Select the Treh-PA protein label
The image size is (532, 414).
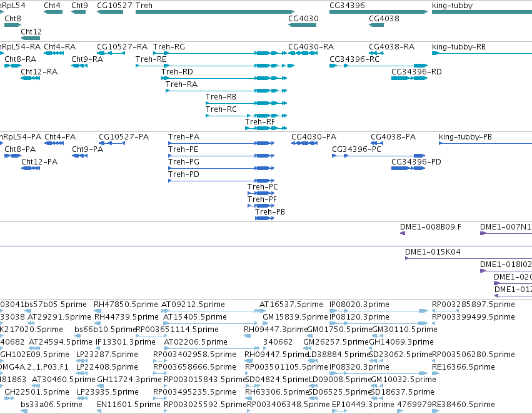(x=184, y=137)
